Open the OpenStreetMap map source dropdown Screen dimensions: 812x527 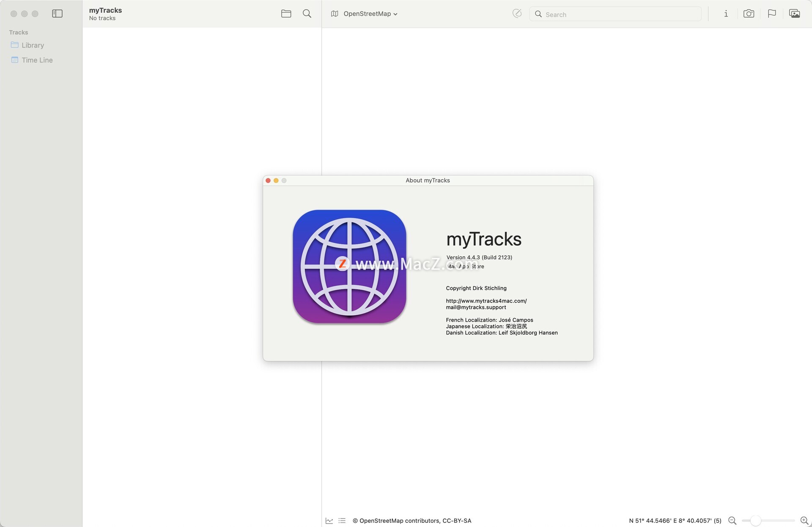pos(370,14)
